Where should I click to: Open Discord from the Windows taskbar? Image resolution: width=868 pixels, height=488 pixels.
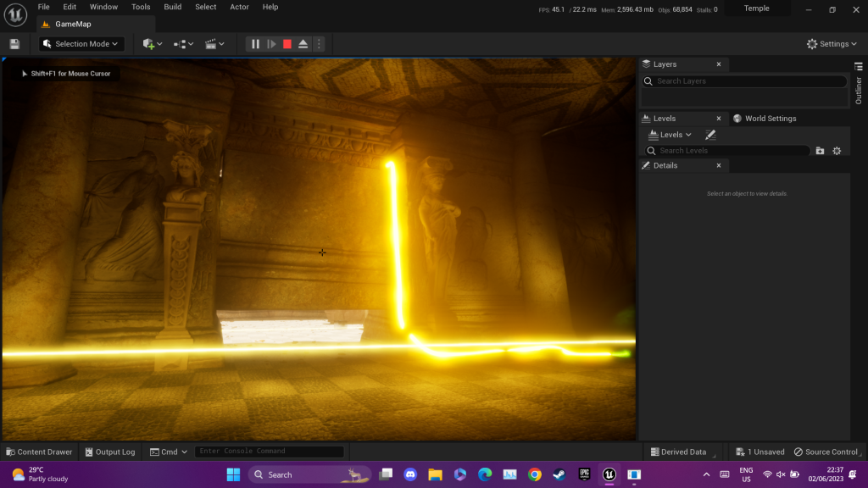coord(410,474)
